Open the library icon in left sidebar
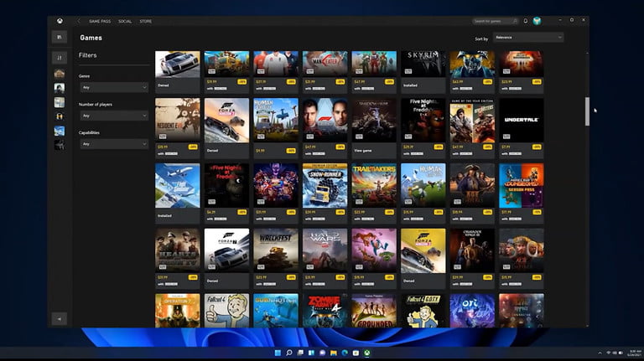The image size is (644, 361). [x=60, y=38]
